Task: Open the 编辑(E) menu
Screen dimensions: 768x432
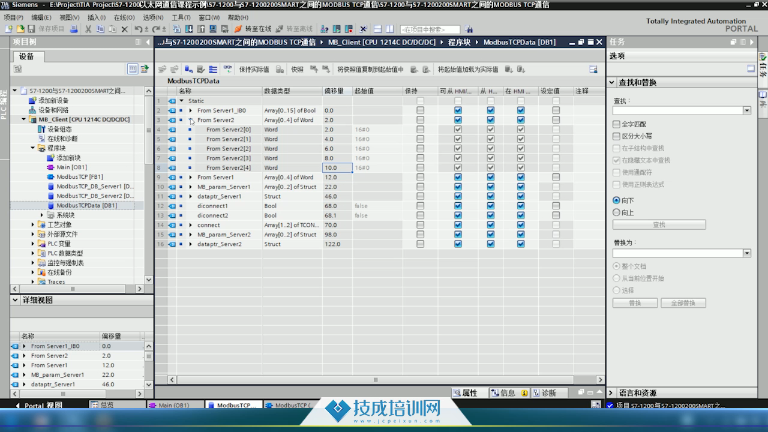Action: pyautogui.click(x=41, y=17)
